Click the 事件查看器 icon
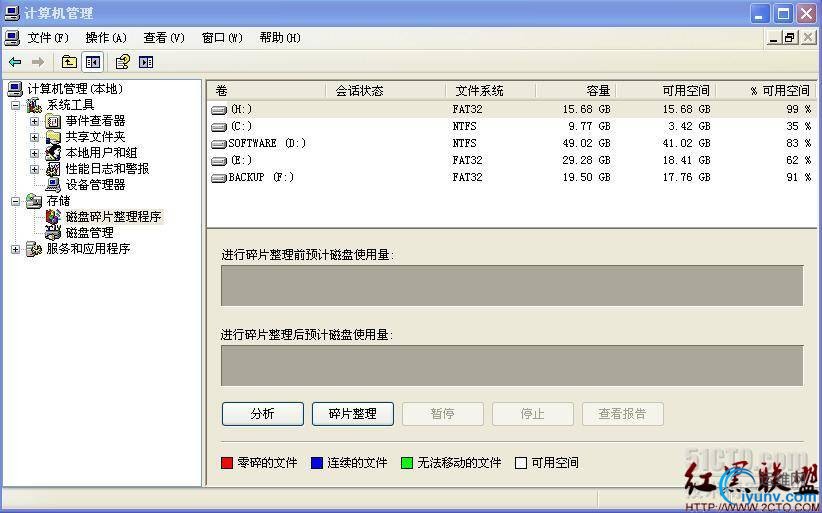The width and height of the screenshot is (822, 513). point(53,122)
